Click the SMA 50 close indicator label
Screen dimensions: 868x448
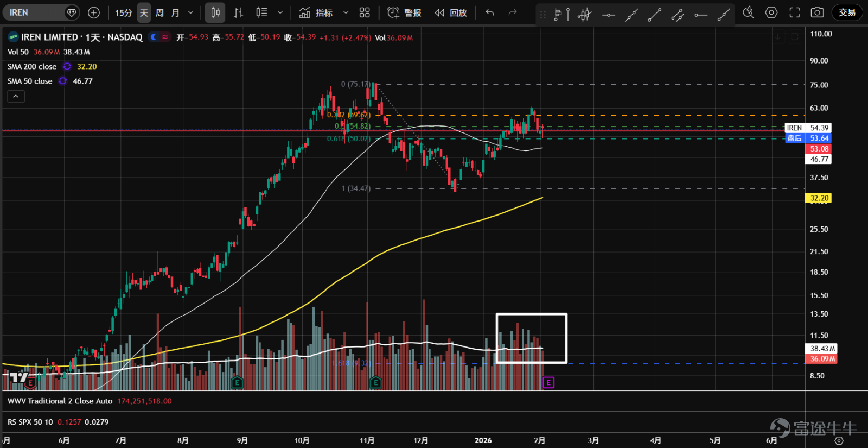tap(30, 81)
